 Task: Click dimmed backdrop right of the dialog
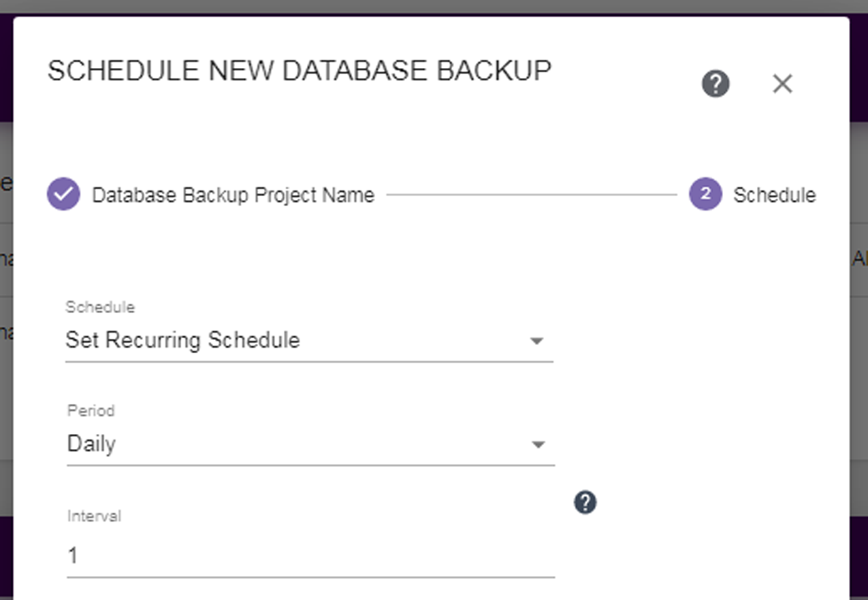858,340
